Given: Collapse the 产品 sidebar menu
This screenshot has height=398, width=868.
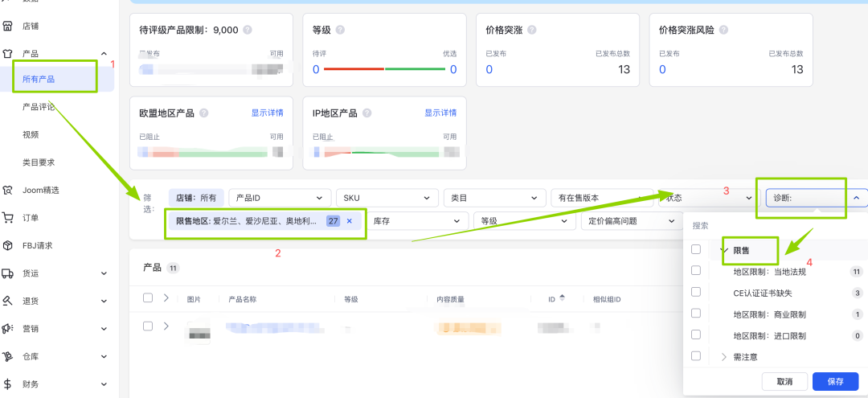Looking at the screenshot, I should tap(104, 54).
